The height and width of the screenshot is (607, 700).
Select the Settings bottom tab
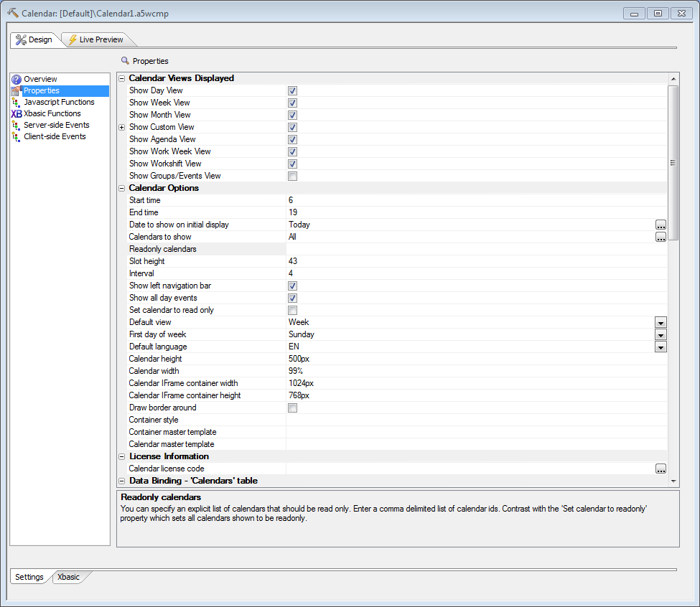(29, 577)
